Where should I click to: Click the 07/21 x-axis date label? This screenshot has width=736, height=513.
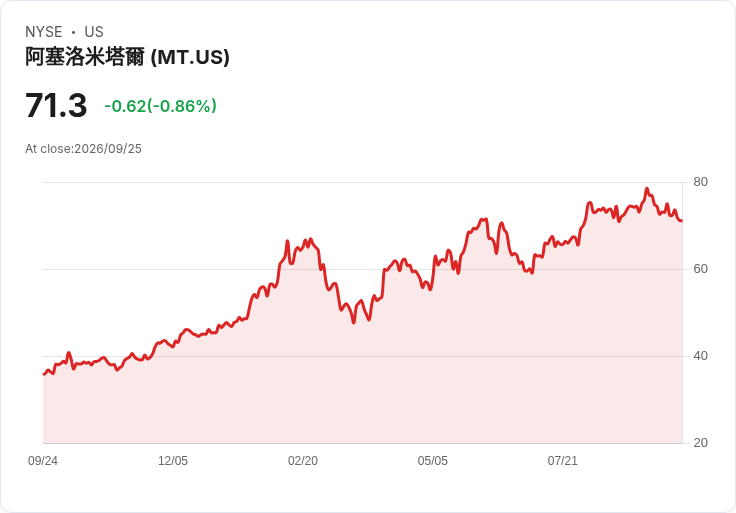(x=562, y=461)
